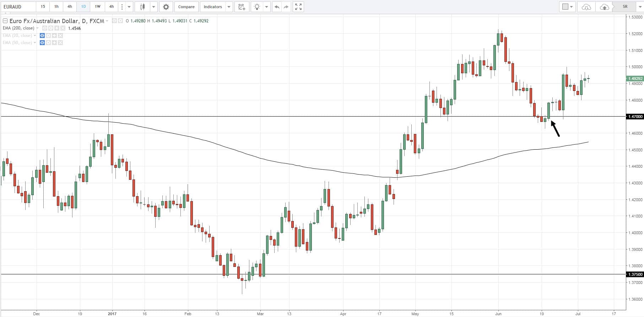The width and height of the screenshot is (644, 317).
Task: Remove the EMA (200, close) indicator
Action: (x=63, y=28)
